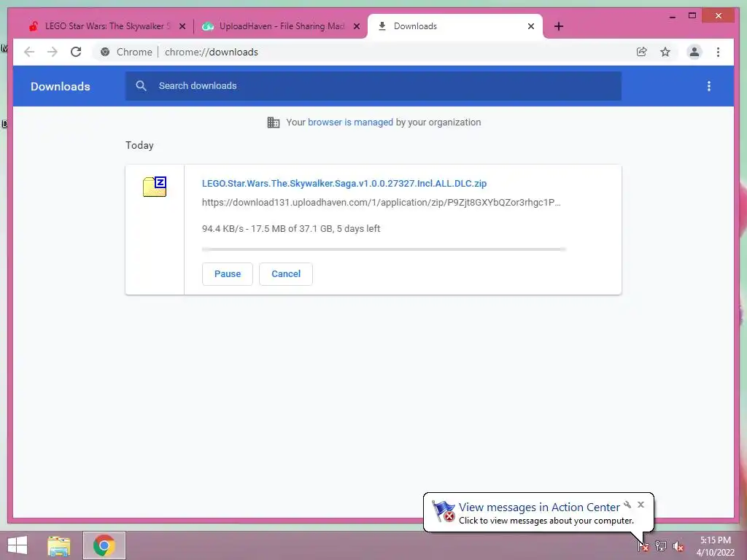Reload the downloads page
747x560 pixels.
[x=76, y=52]
